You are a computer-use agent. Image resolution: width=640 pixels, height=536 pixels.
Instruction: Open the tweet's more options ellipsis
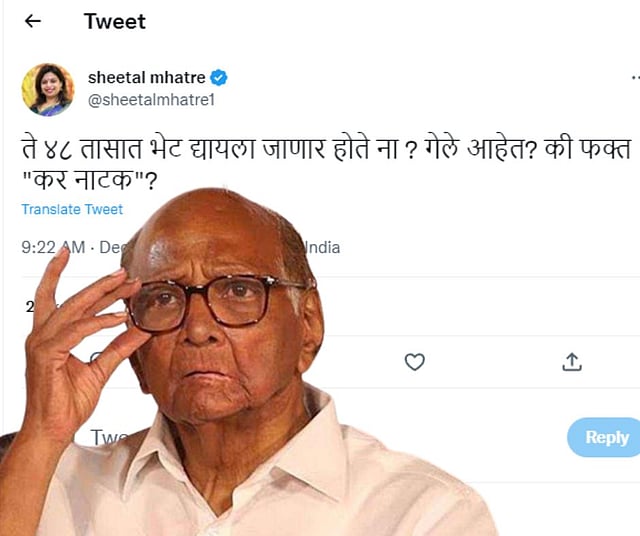pos(635,78)
